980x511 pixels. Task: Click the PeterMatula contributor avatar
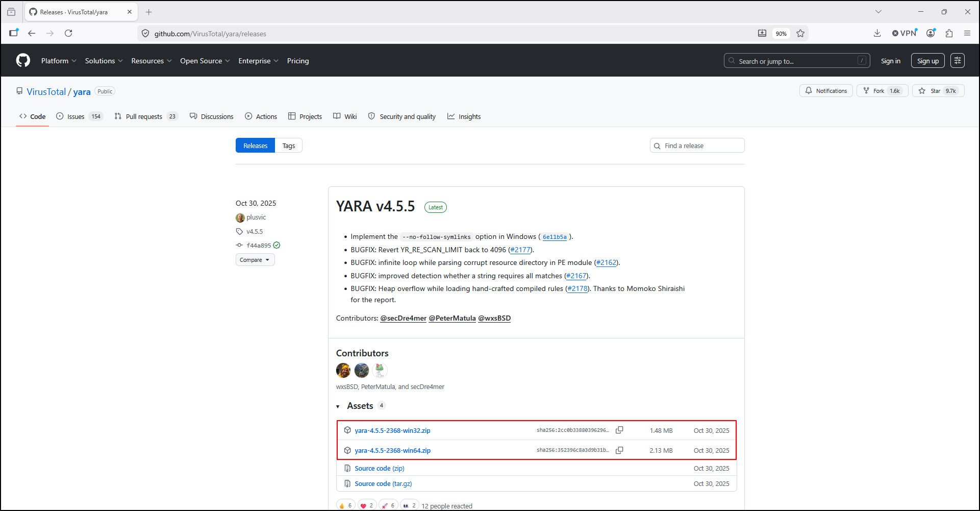coord(362,370)
